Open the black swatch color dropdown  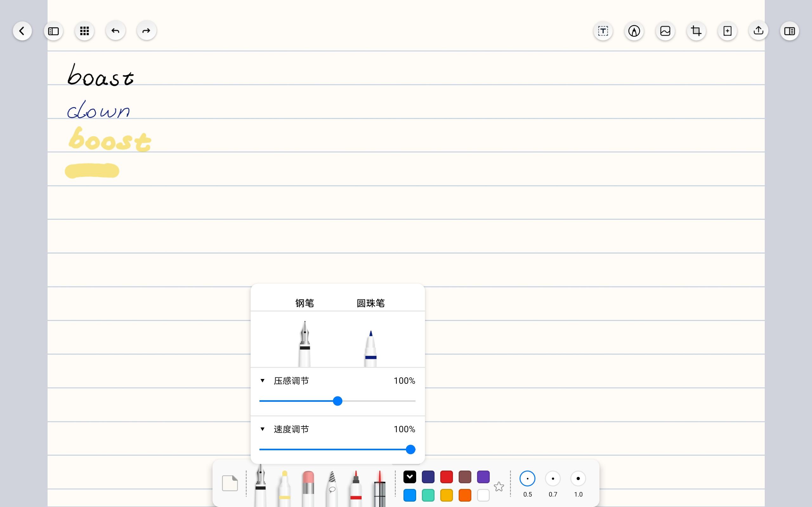(410, 476)
